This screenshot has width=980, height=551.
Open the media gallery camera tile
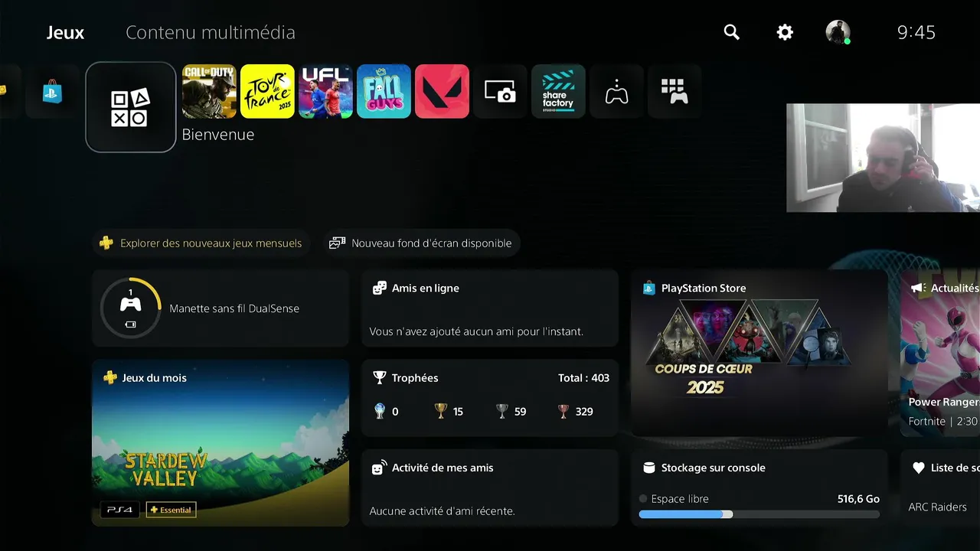(500, 91)
